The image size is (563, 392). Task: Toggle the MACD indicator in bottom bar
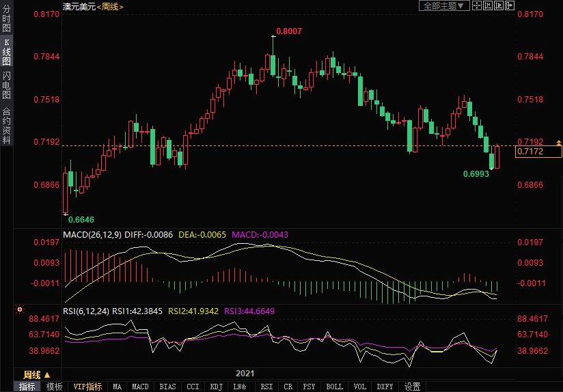(140, 387)
